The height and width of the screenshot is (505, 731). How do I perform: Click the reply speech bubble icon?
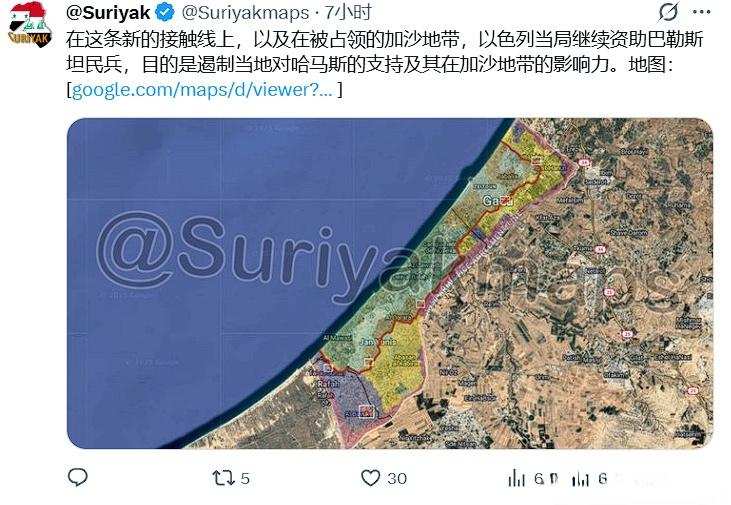78,477
